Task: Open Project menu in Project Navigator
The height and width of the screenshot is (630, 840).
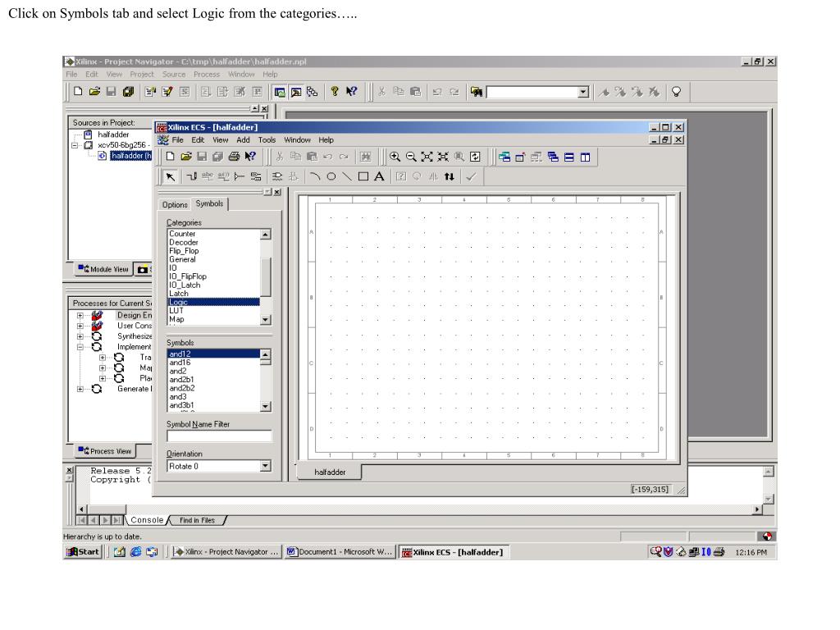Action: tap(142, 75)
